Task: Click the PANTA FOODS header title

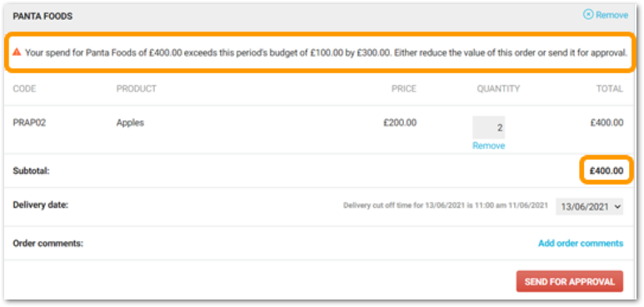Action: 42,17
